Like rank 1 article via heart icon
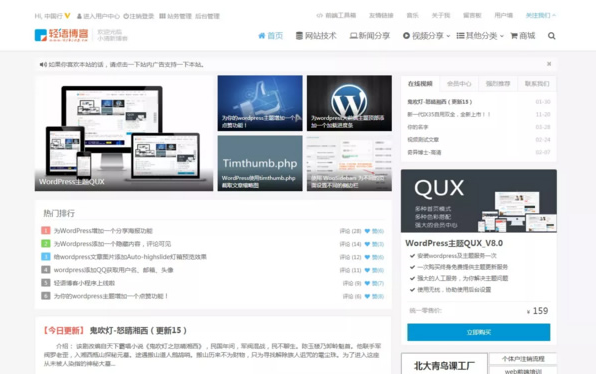Viewport: 596px width, 374px height. [x=367, y=231]
